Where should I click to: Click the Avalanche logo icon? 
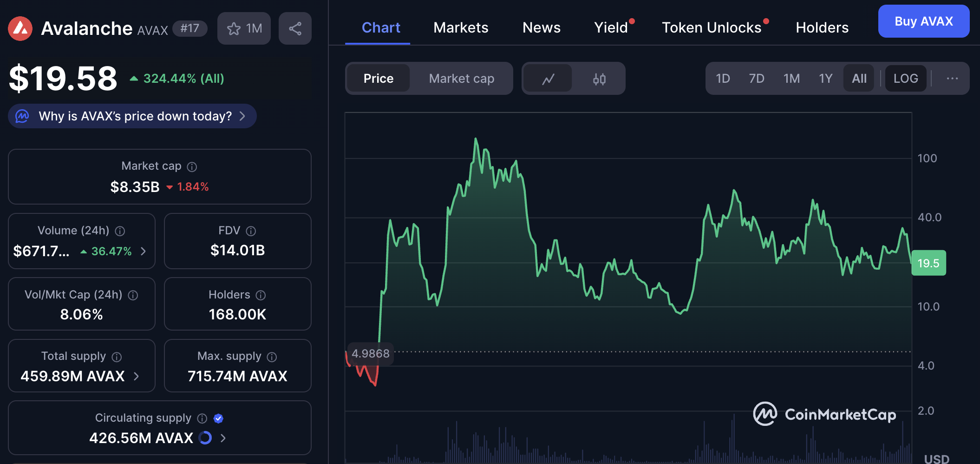click(x=20, y=29)
